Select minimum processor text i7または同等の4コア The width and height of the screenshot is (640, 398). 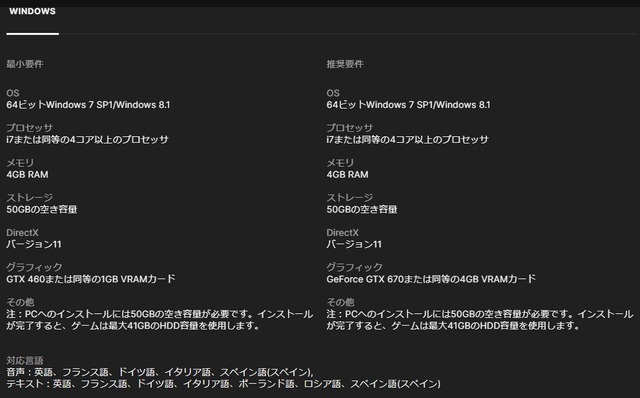(87, 140)
